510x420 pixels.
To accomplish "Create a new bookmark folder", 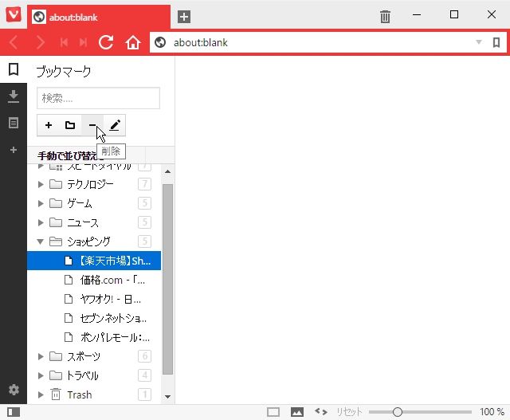I will [70, 125].
